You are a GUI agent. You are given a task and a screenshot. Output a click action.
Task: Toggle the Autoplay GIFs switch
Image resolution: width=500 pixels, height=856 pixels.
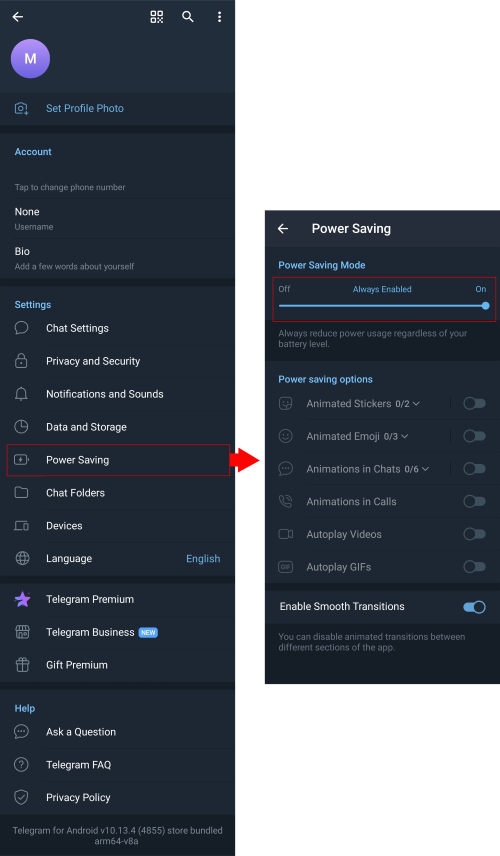click(x=474, y=567)
